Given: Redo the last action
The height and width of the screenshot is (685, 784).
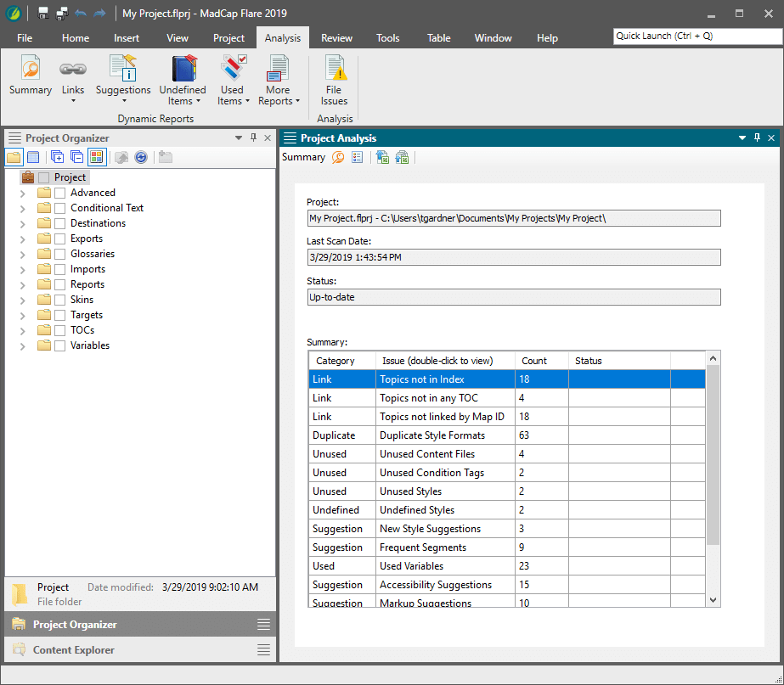Looking at the screenshot, I should point(99,14).
